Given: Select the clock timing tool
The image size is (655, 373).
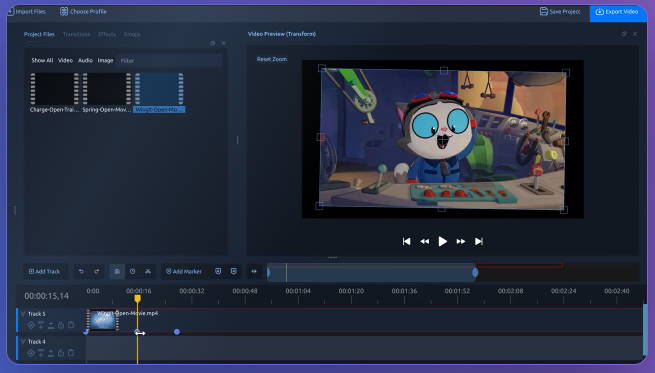Looking at the screenshot, I should click(132, 272).
